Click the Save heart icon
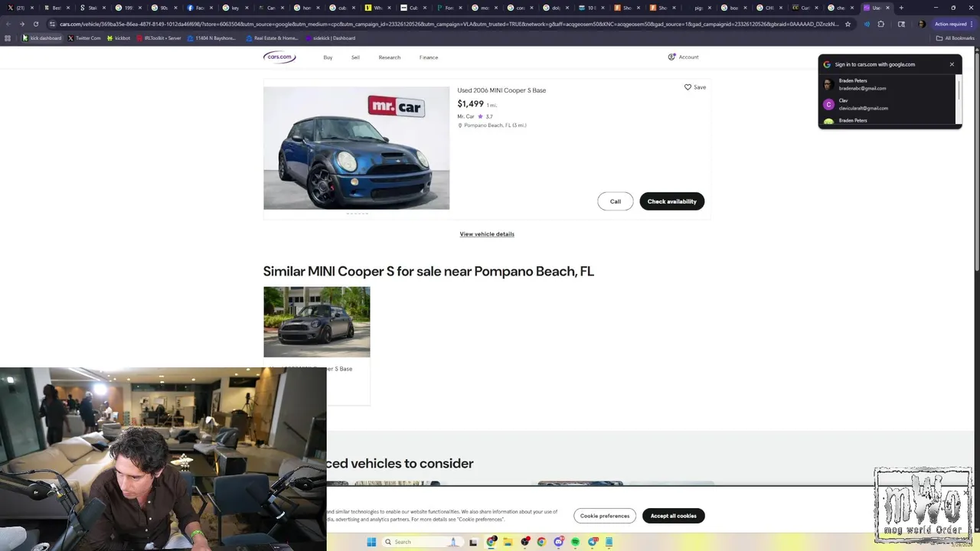 [x=688, y=87]
